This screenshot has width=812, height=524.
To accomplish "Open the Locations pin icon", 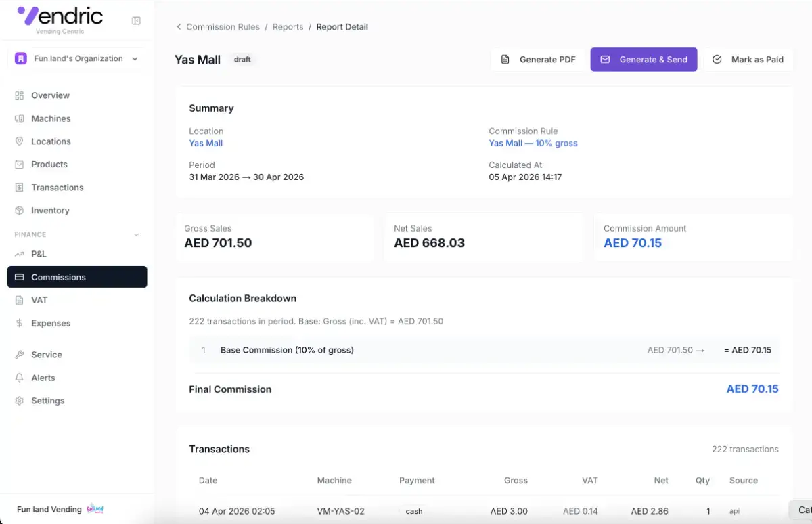I will (x=20, y=141).
